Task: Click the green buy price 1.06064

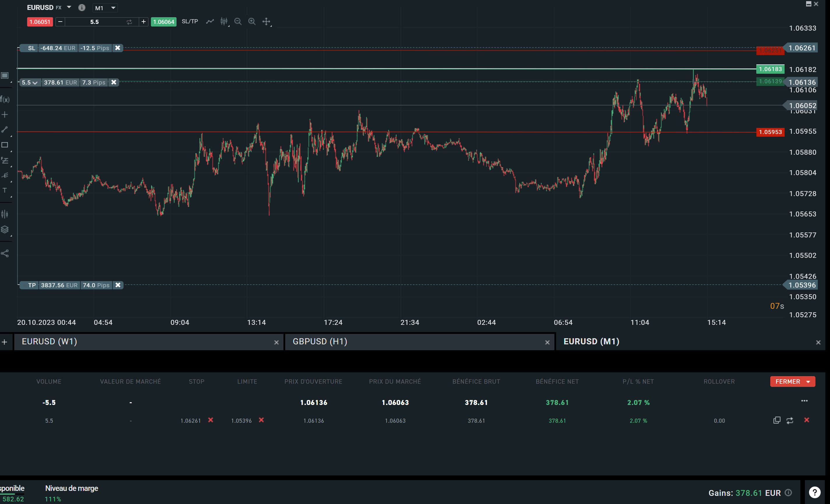Action: [163, 22]
